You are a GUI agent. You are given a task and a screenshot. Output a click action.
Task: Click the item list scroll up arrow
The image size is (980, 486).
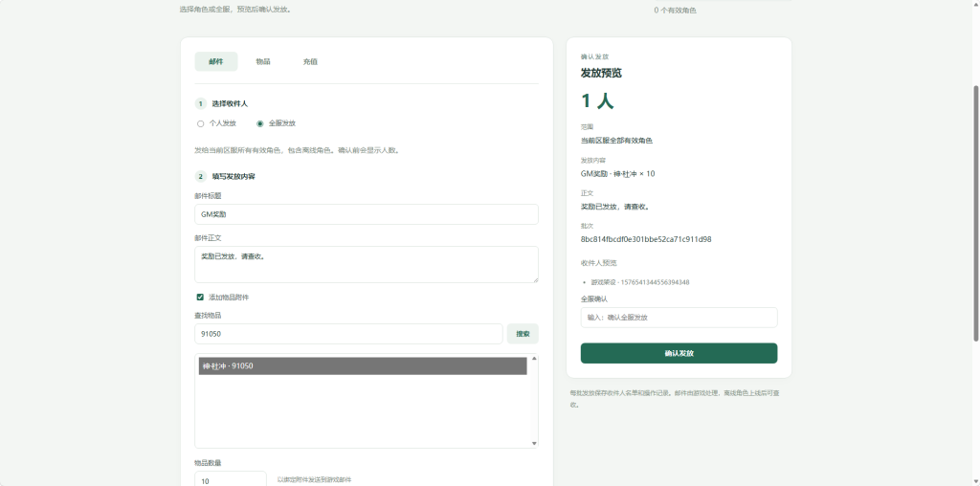click(534, 359)
